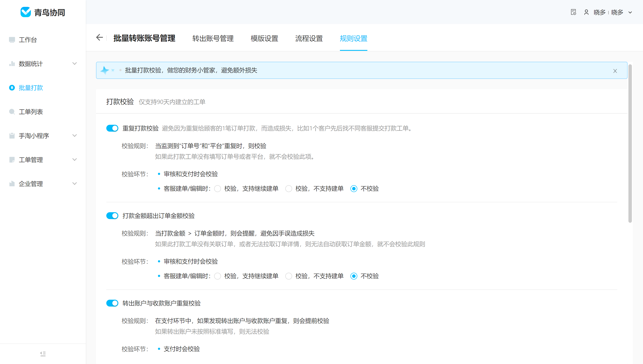
Task: Select 校验，支持继续建单 under 打款金额超出订单金额校验
Action: (217, 276)
